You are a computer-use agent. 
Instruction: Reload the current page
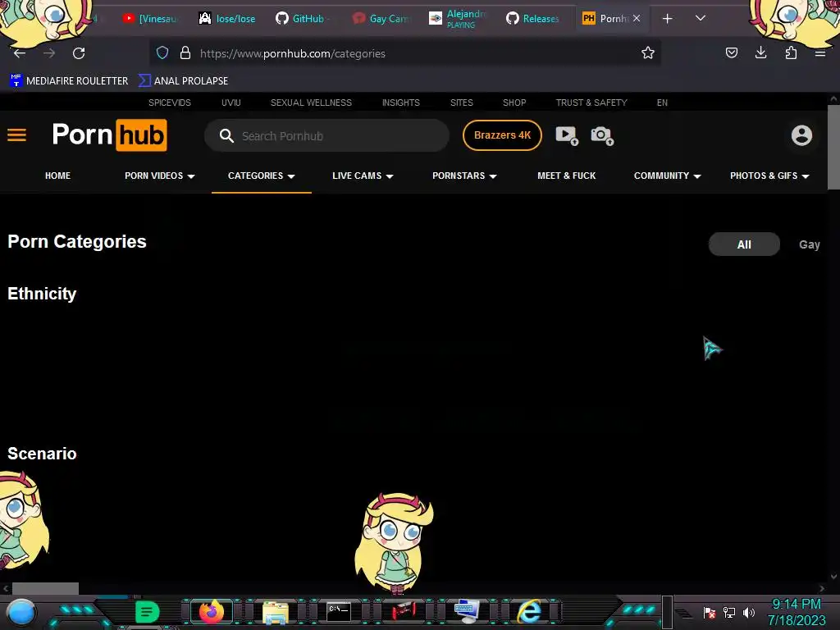point(79,53)
